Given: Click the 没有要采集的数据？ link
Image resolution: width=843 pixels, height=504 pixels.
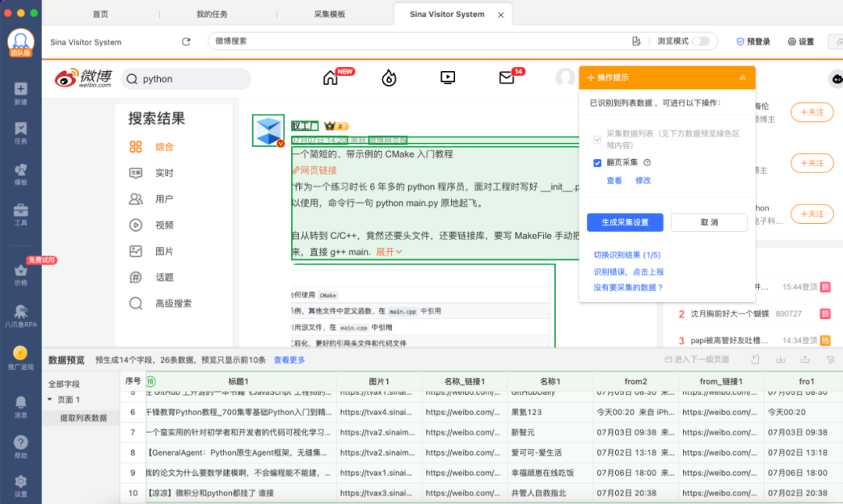Looking at the screenshot, I should pyautogui.click(x=628, y=287).
